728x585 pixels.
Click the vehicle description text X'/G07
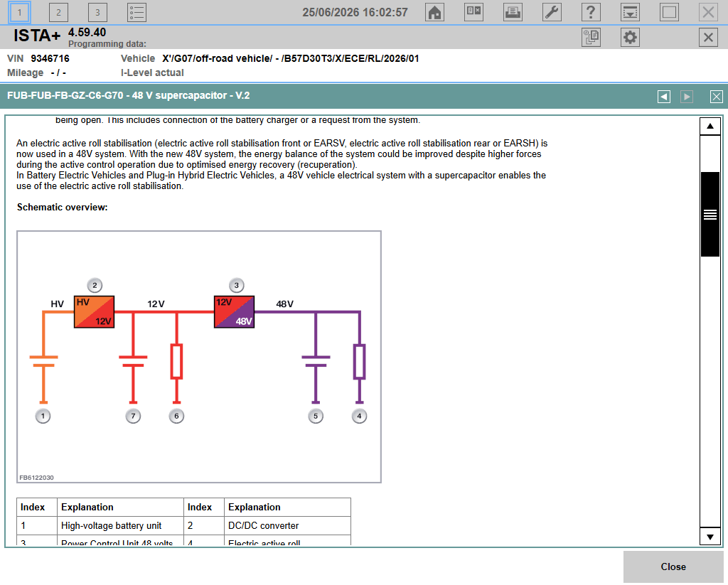[x=291, y=58]
